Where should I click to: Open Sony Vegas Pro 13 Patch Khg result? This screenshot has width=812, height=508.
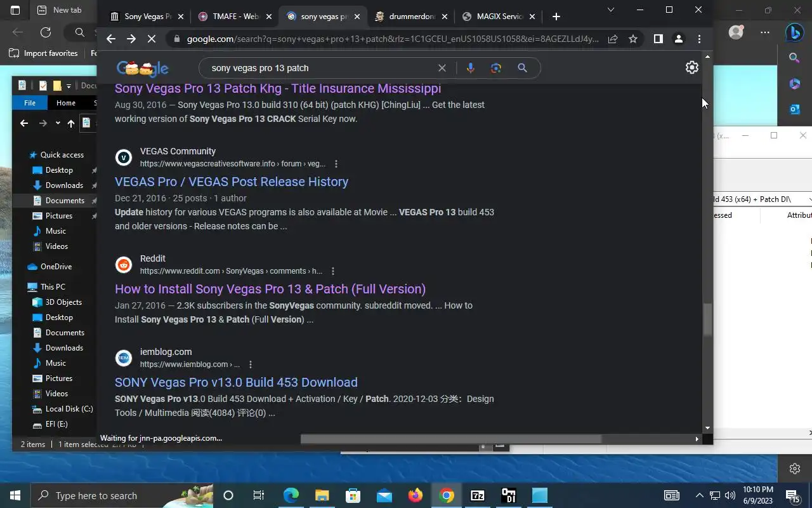tap(278, 88)
